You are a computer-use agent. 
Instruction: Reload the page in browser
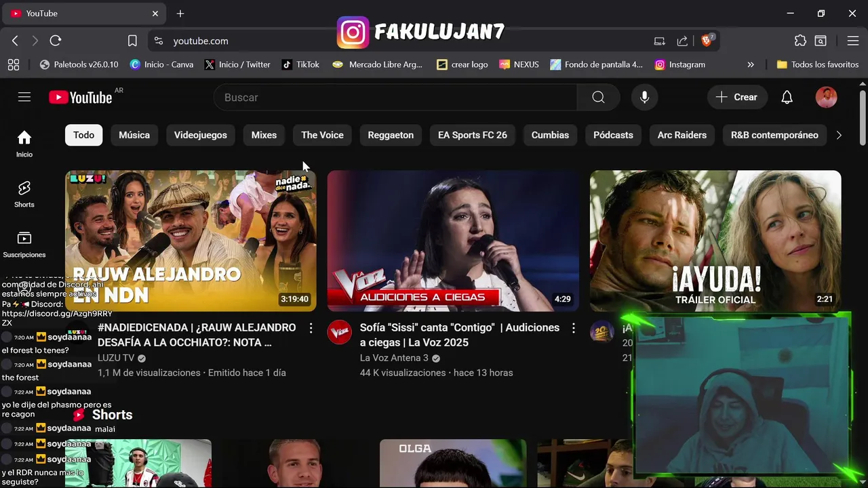point(56,41)
